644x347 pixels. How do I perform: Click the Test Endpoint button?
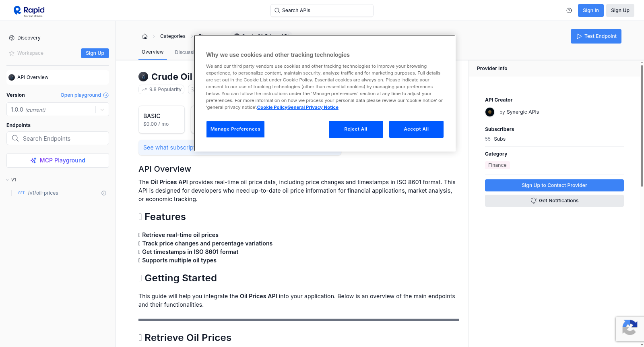click(596, 36)
